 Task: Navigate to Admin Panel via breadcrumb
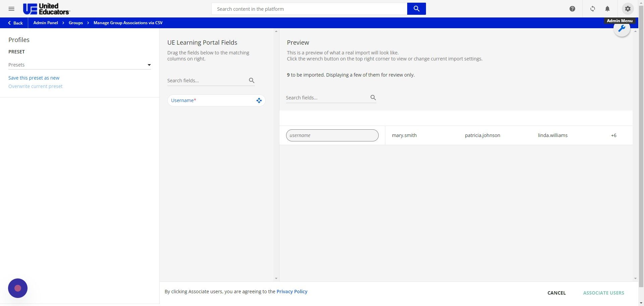point(46,23)
